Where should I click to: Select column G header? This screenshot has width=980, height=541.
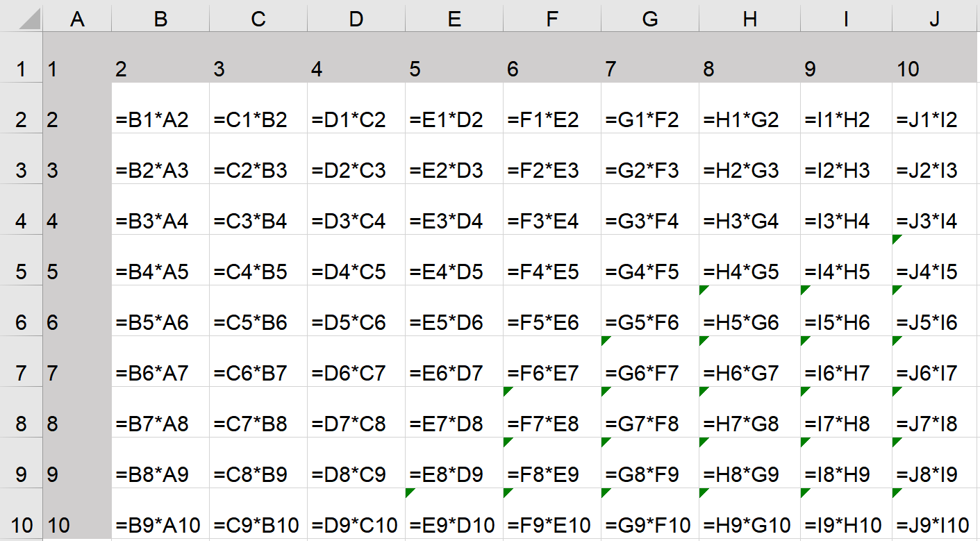tap(650, 17)
